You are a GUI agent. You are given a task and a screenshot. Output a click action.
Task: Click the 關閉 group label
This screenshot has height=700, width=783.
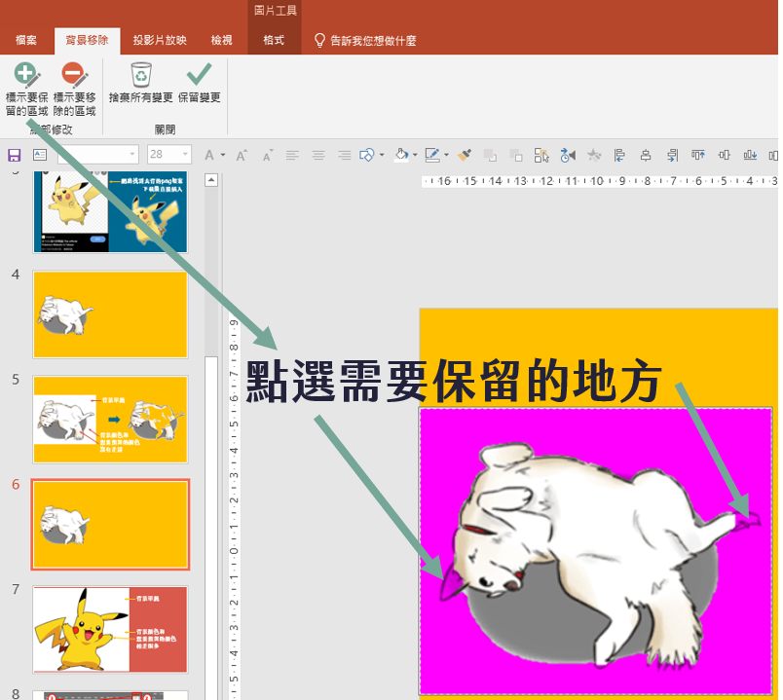point(165,129)
